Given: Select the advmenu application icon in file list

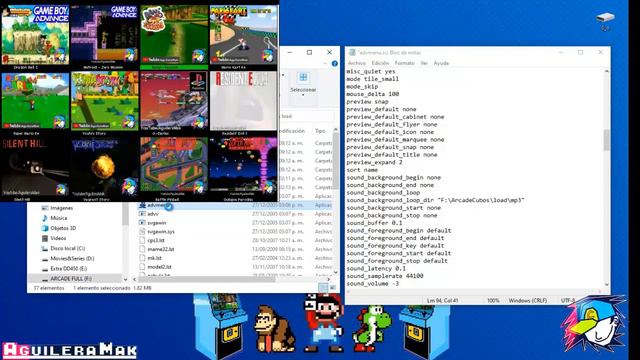Looking at the screenshot, I should 142,205.
